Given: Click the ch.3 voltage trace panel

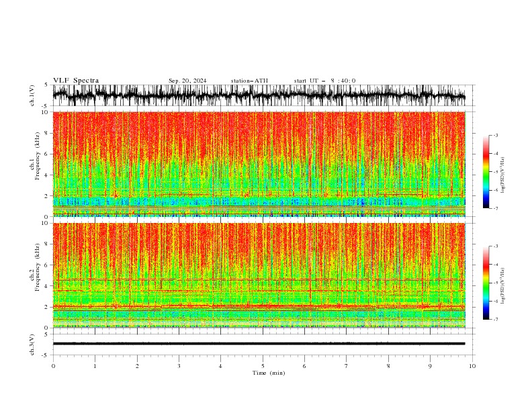Looking at the screenshot, I should coord(264,345).
